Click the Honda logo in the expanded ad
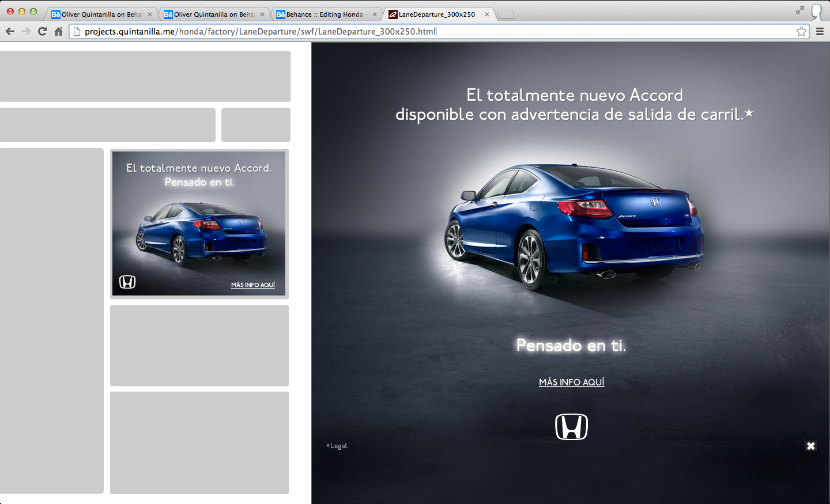This screenshot has width=830, height=504. [571, 427]
